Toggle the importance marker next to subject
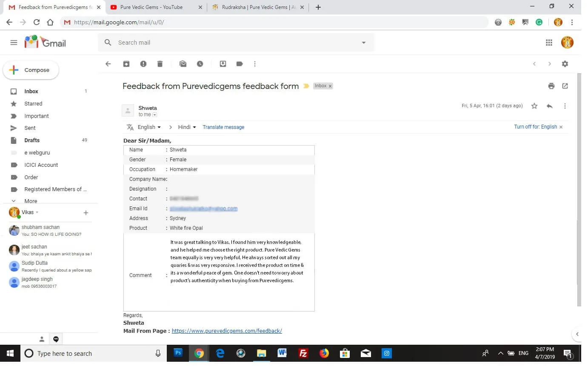 click(x=306, y=86)
